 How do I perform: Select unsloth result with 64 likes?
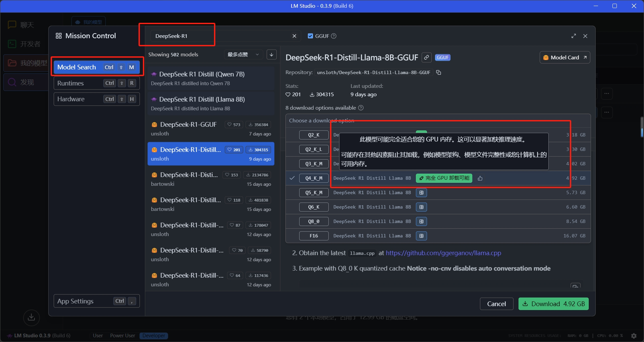(x=211, y=280)
